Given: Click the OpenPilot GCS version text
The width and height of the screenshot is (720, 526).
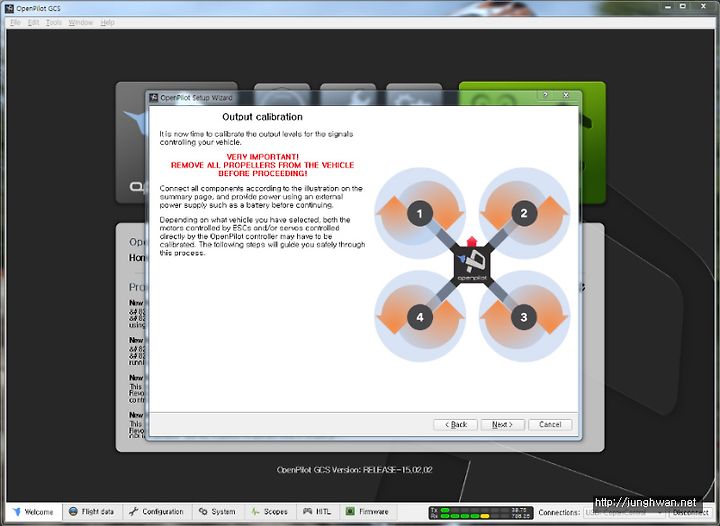Looking at the screenshot, I should tap(354, 470).
